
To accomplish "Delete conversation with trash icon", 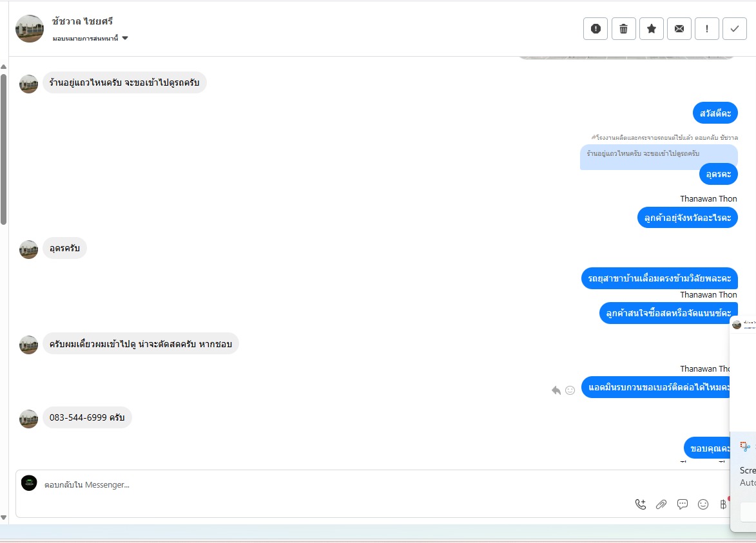I will pyautogui.click(x=623, y=29).
